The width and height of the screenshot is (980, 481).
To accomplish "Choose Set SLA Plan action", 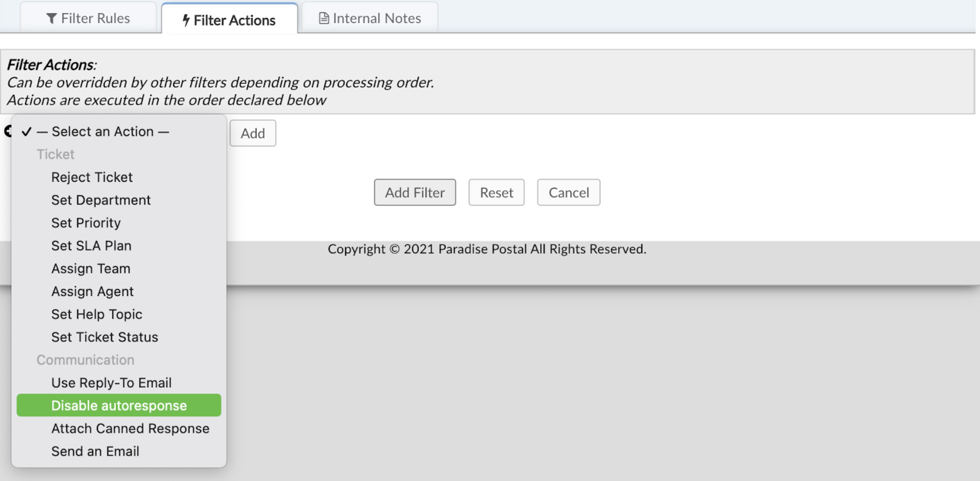I will tap(91, 246).
